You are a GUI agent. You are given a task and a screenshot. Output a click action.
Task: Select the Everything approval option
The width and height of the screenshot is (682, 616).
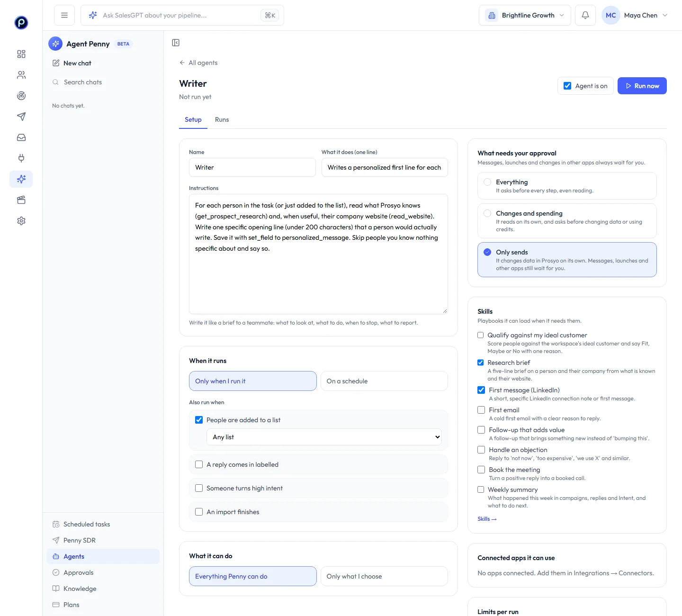567,186
